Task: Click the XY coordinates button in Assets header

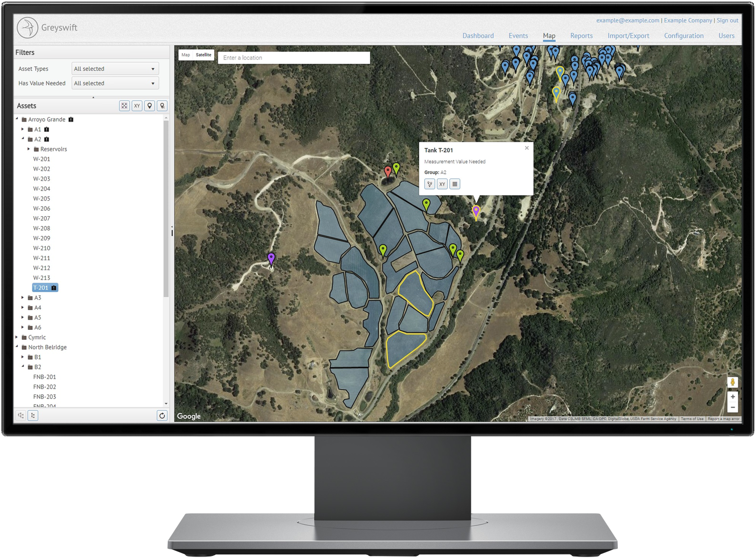Action: tap(137, 106)
